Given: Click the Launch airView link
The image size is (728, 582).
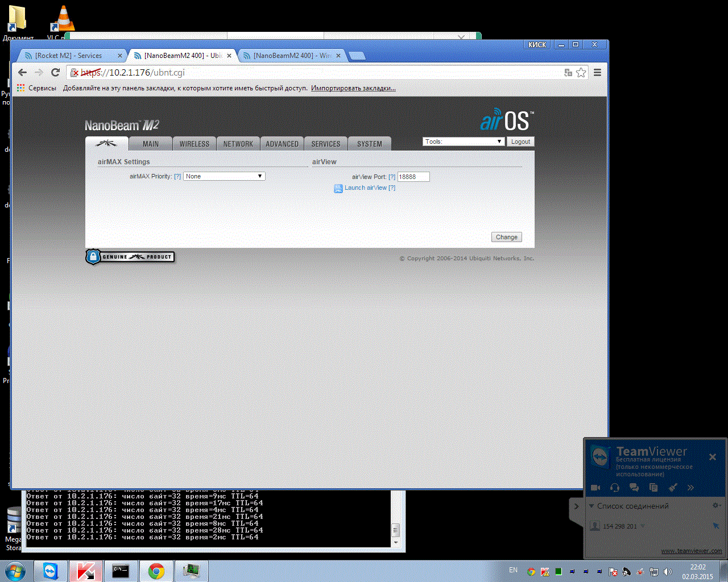Looking at the screenshot, I should click(x=365, y=188).
